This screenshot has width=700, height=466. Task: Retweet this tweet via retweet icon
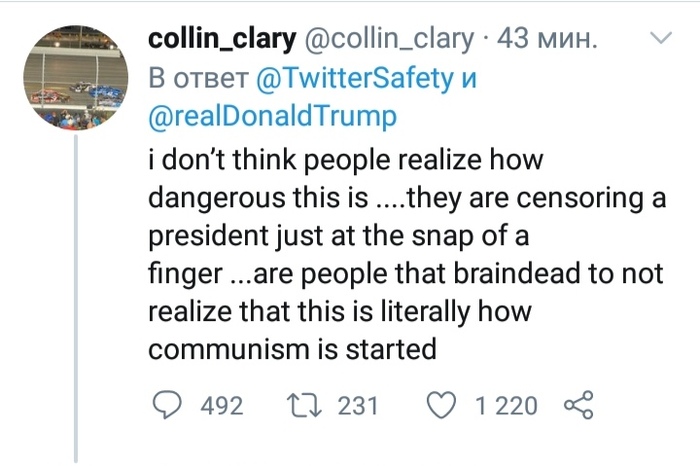(x=304, y=405)
